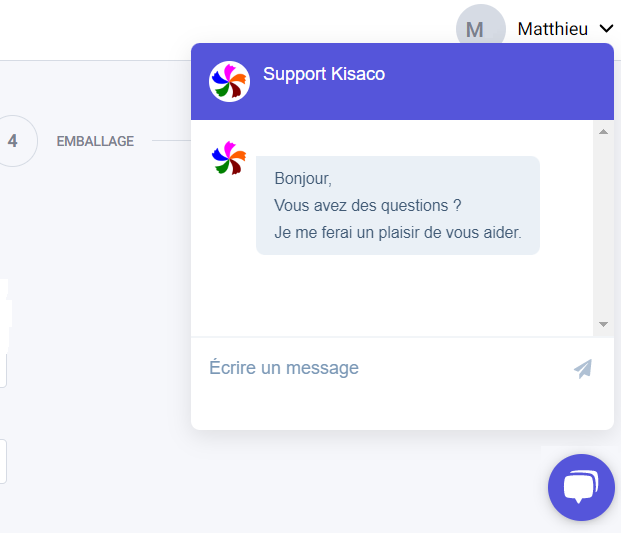
Task: Expand the chevron next to Matthieu
Action: 606,29
